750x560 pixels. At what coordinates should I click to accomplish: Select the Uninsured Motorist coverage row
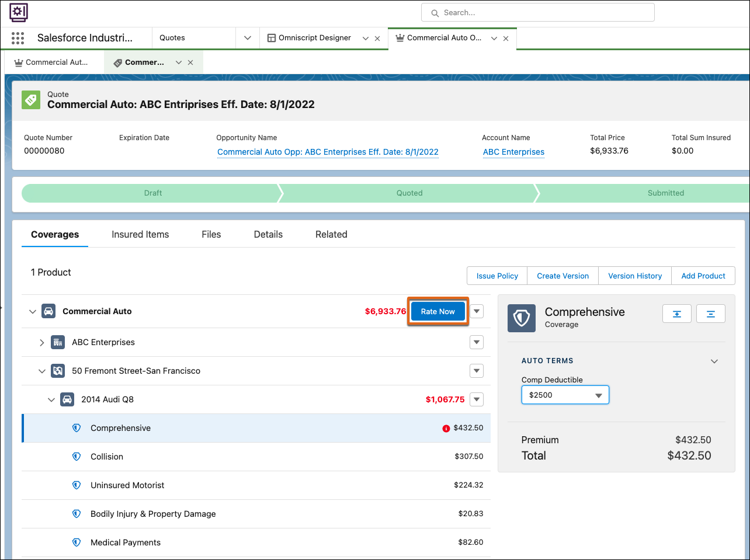point(256,485)
